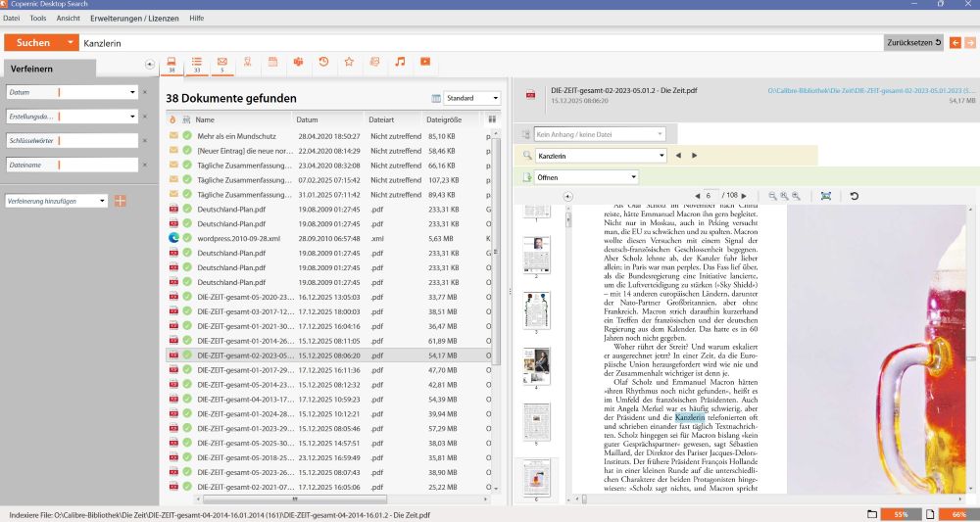The width and height of the screenshot is (980, 522).
Task: Click the relevance flame column header icon
Action: (x=173, y=119)
